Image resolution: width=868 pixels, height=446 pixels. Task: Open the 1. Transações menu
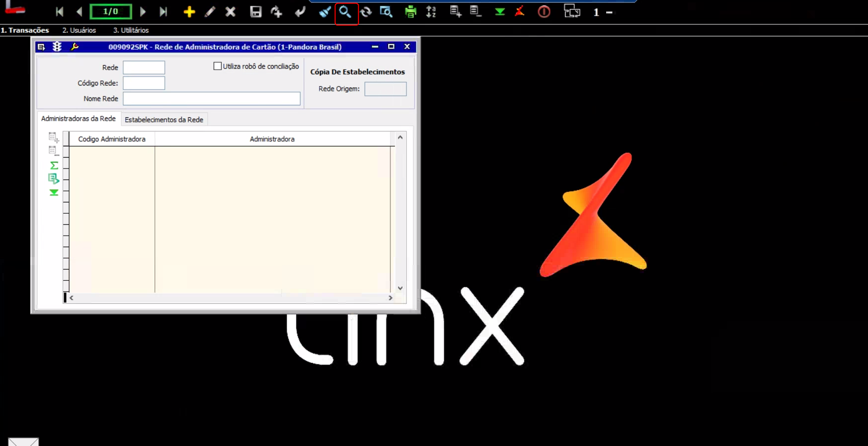pyautogui.click(x=25, y=30)
